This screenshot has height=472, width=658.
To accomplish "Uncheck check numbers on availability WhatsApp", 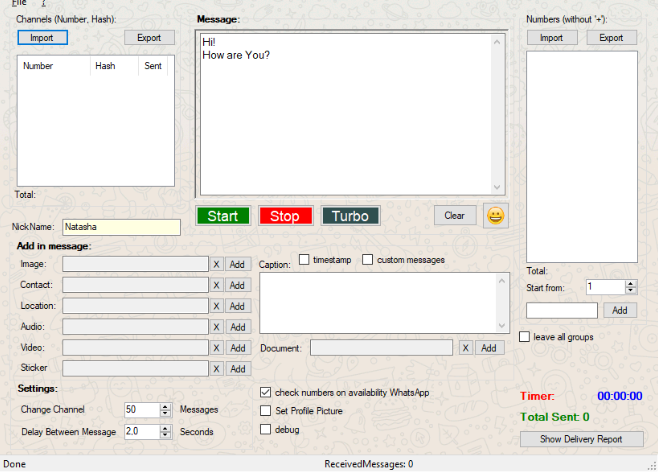I will 265,392.
